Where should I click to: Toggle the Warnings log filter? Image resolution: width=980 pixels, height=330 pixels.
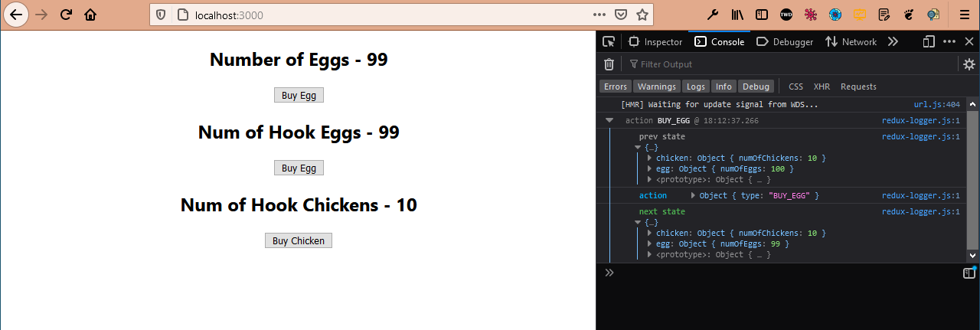point(657,87)
